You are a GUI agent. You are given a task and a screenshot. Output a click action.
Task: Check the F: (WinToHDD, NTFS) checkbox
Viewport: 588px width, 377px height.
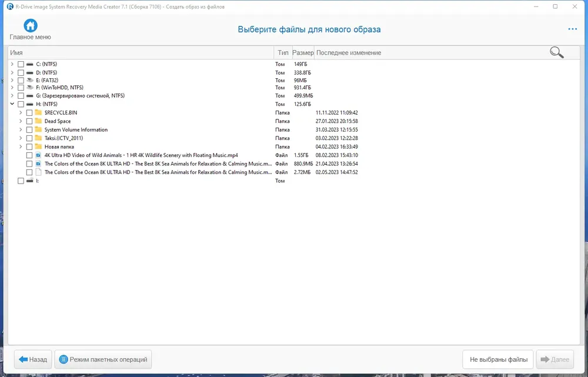[21, 88]
